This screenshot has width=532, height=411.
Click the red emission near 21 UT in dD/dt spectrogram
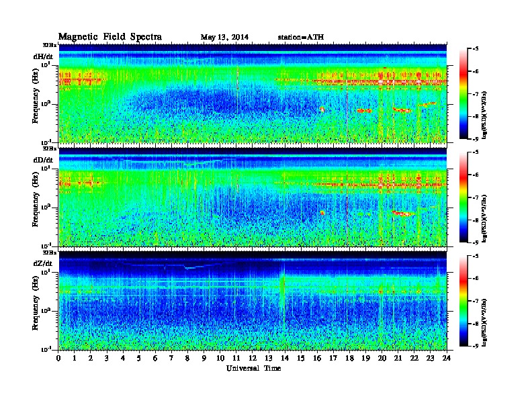pyautogui.click(x=403, y=214)
